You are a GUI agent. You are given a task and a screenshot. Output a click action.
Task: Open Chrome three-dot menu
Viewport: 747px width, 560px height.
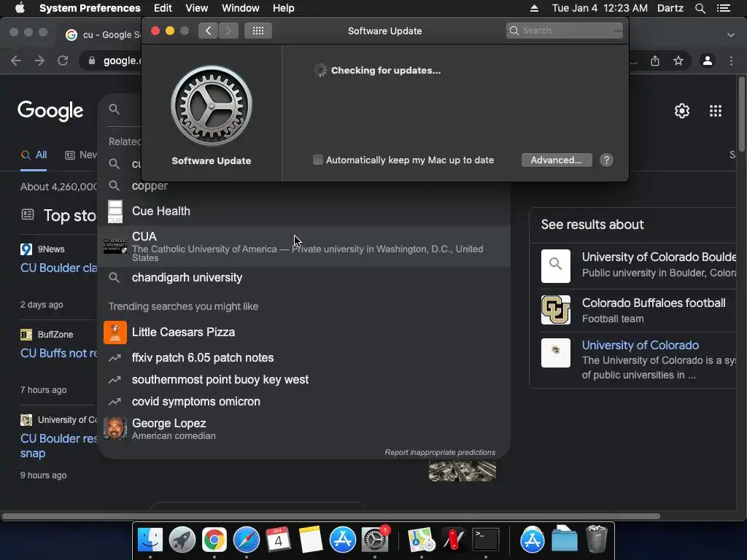(731, 61)
